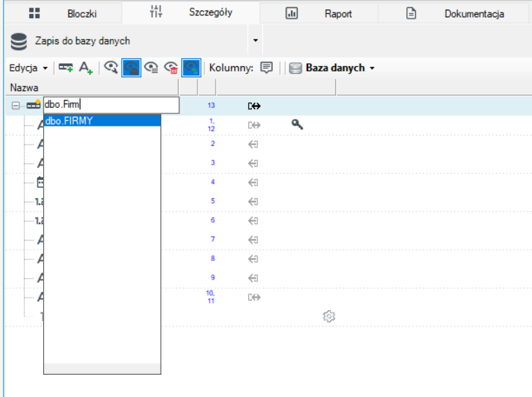Click the gear settings icon in last row

(329, 316)
